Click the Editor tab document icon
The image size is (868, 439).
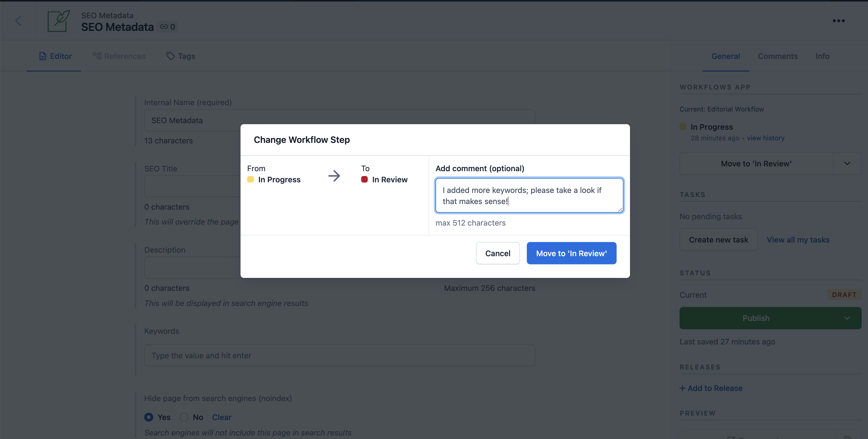coord(43,56)
